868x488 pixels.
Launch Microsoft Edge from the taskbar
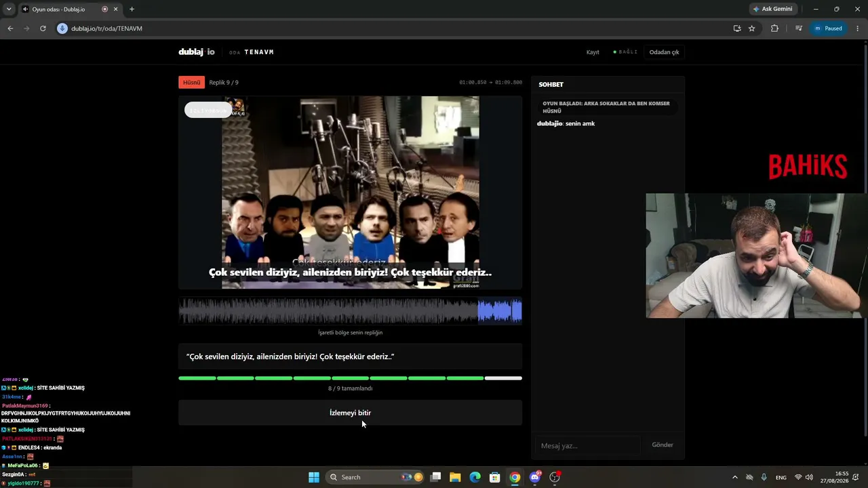click(475, 477)
